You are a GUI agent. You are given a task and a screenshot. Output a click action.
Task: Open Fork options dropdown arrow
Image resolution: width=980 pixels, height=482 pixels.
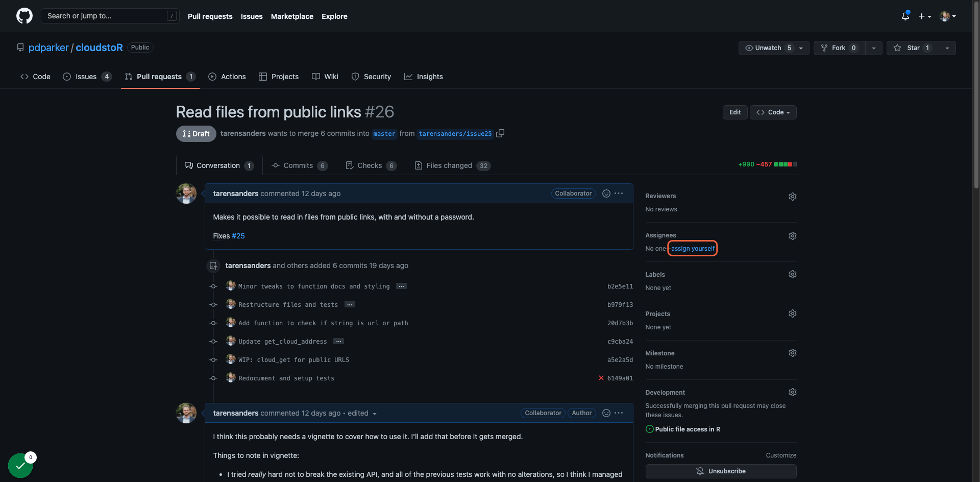[x=874, y=48]
